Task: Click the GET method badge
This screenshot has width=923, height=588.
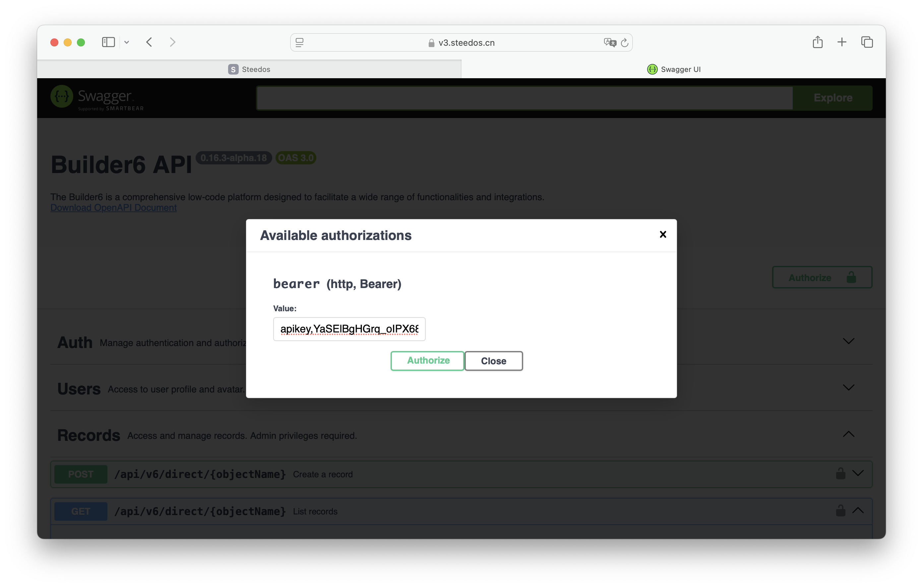Action: tap(81, 511)
